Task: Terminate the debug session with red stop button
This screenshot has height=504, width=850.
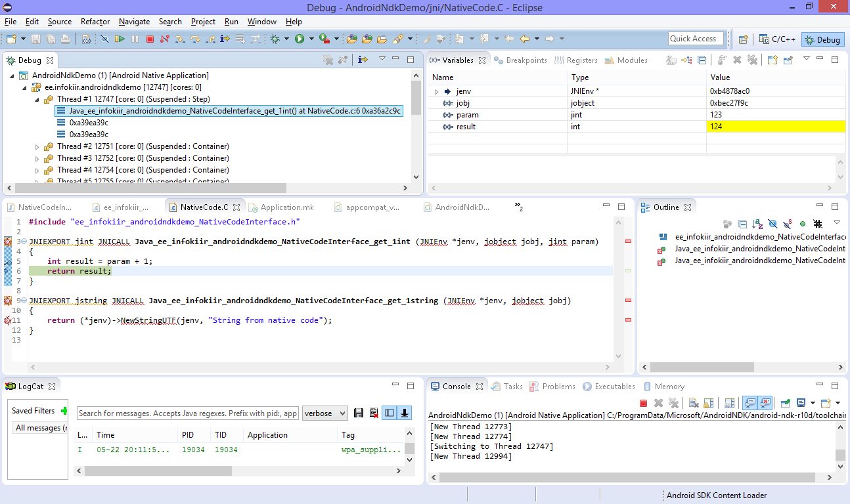Action: point(150,39)
